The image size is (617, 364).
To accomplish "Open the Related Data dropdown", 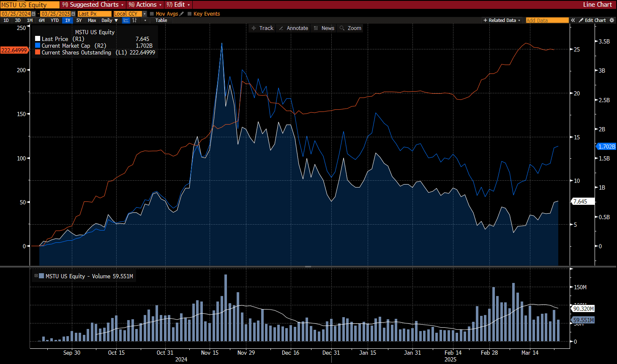I will tap(502, 20).
